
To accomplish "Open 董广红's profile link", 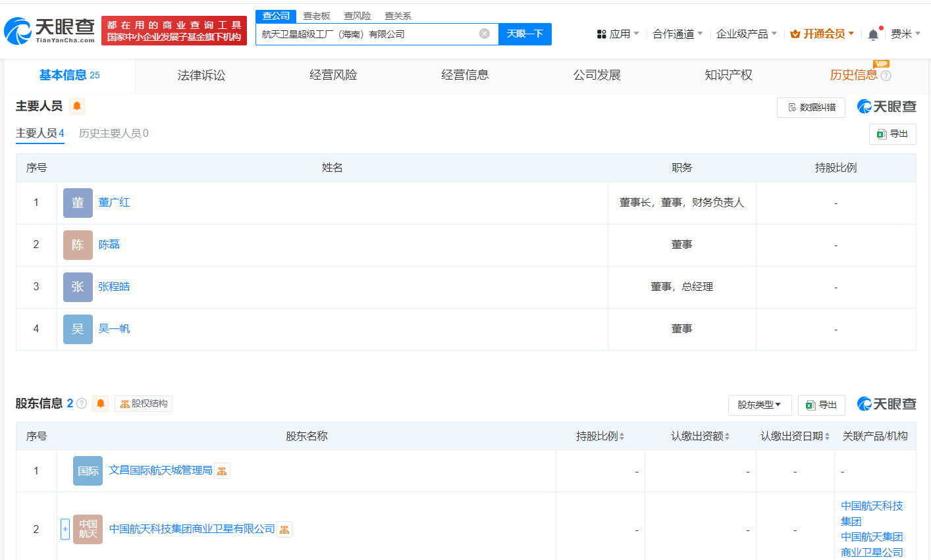I will click(114, 203).
